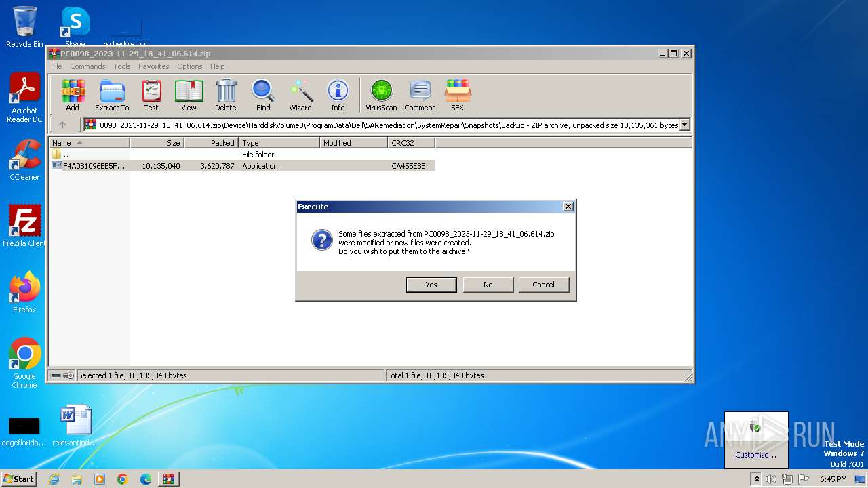Screen dimensions: 868x488
Task: Click the Test archive toolbar icon
Action: pyautogui.click(x=151, y=96)
